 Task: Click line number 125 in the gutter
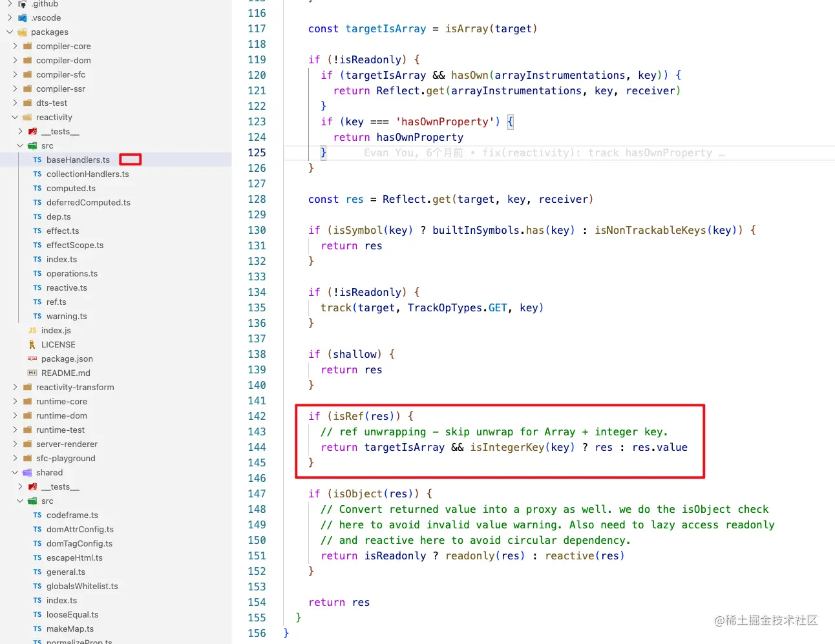[x=257, y=153]
